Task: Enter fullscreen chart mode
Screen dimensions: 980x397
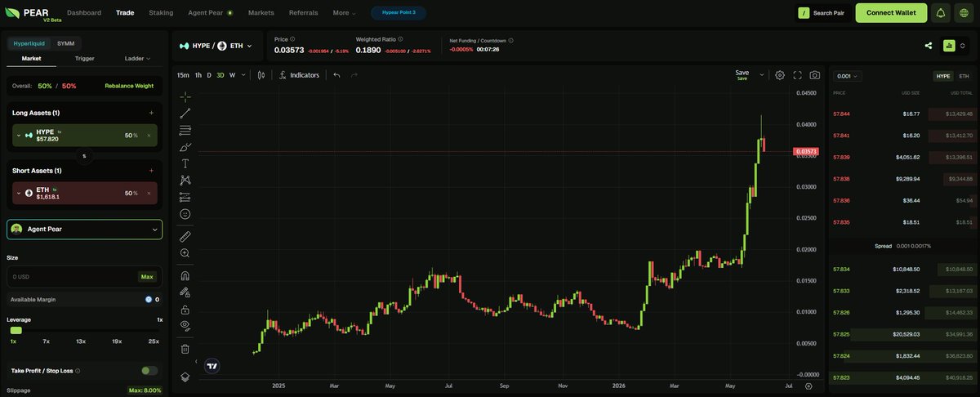Action: coord(798,75)
